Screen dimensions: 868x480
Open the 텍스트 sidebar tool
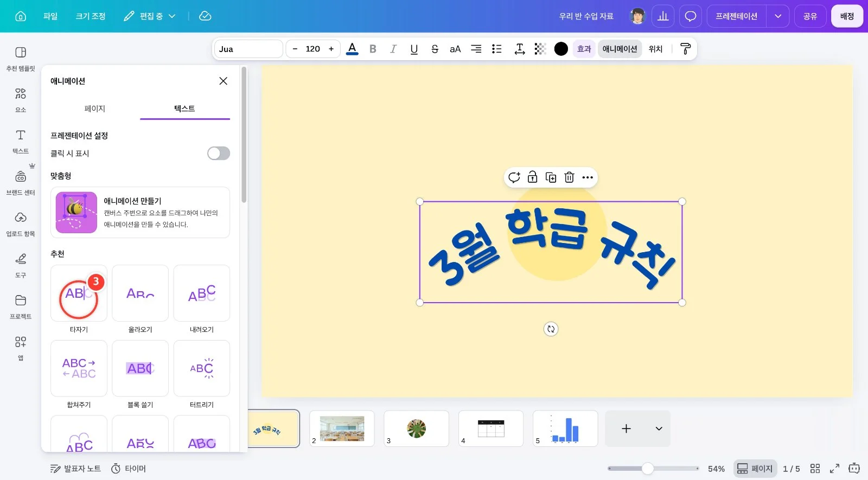tap(21, 142)
